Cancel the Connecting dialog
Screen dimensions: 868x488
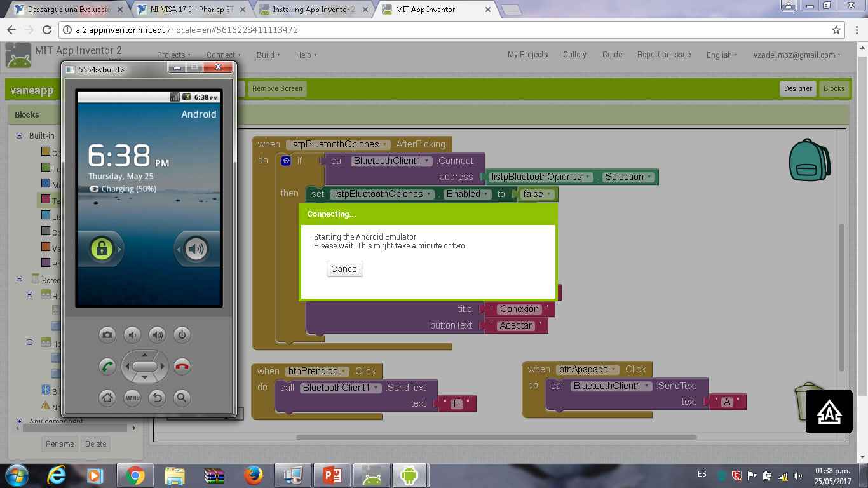point(345,269)
